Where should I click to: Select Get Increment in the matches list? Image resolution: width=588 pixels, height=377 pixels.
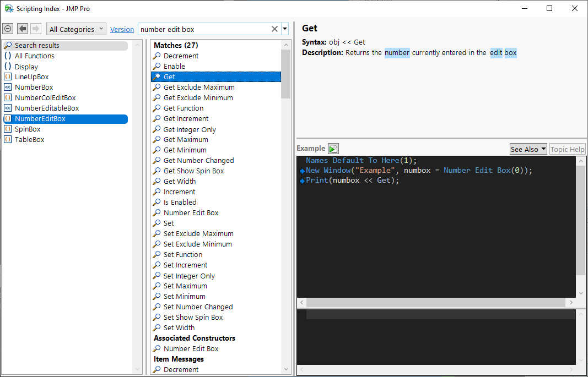(186, 119)
